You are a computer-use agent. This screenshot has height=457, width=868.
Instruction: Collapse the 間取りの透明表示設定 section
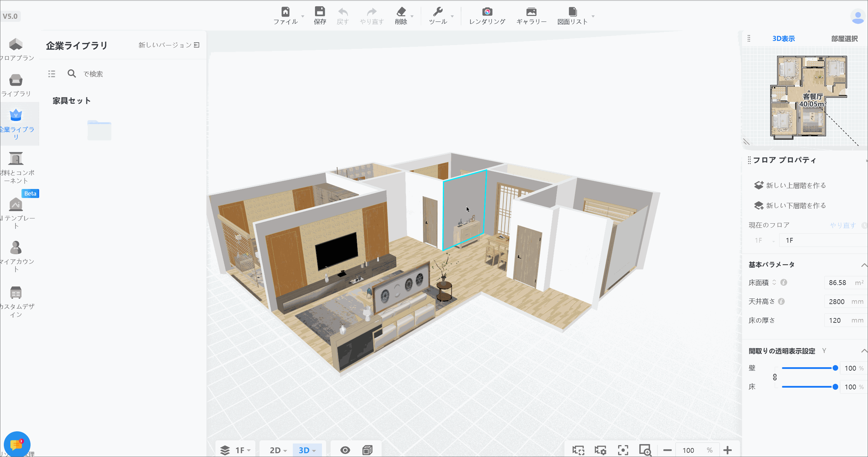point(864,351)
